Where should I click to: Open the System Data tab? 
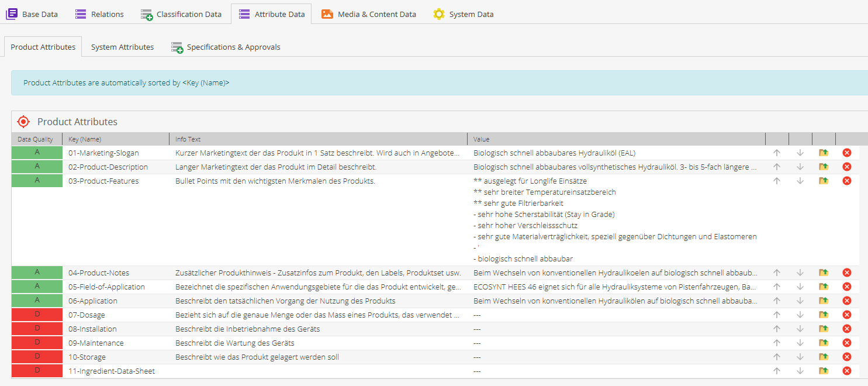tap(464, 14)
